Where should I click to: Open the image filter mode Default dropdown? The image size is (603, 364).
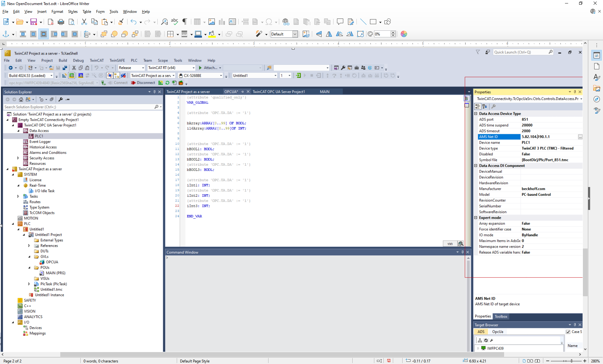[x=295, y=34]
